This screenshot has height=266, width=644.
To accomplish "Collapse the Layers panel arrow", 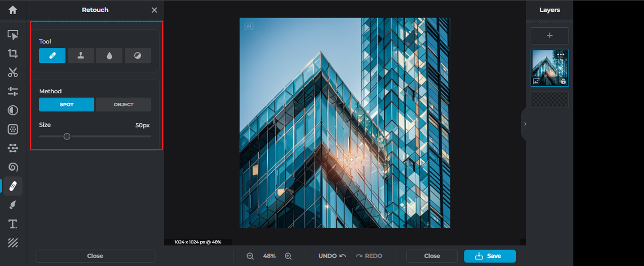I will tap(525, 123).
